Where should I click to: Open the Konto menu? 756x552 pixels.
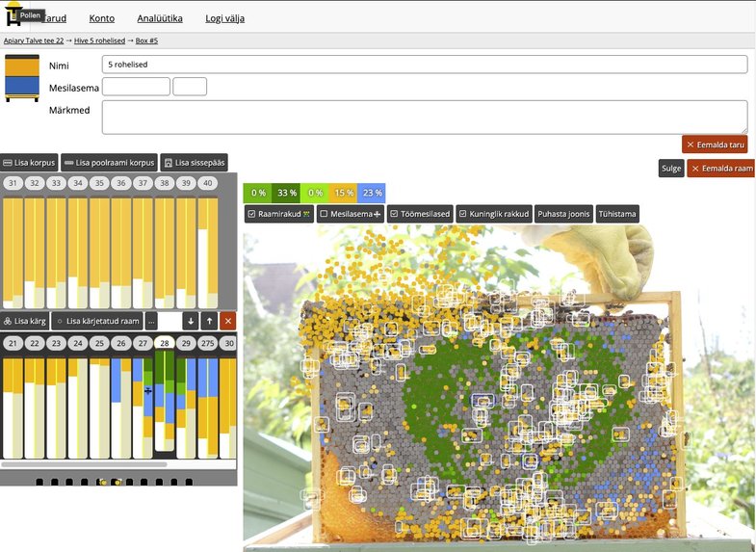click(x=102, y=18)
